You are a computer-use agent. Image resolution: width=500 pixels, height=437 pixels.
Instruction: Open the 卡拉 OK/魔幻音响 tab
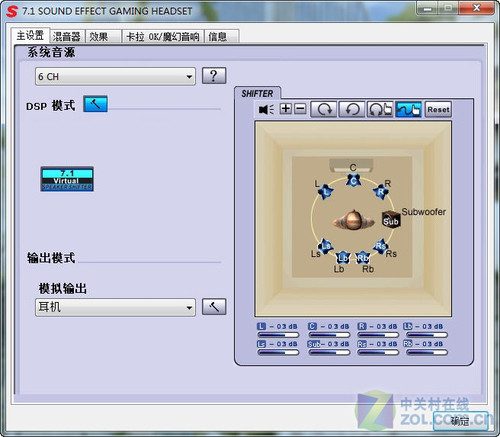[163, 36]
